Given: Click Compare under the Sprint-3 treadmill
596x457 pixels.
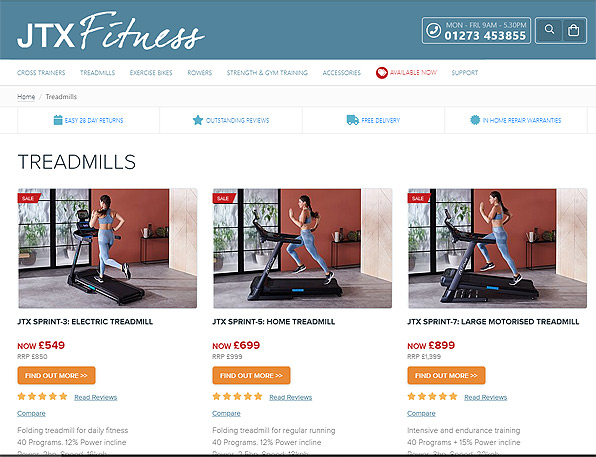Looking at the screenshot, I should pos(31,413).
